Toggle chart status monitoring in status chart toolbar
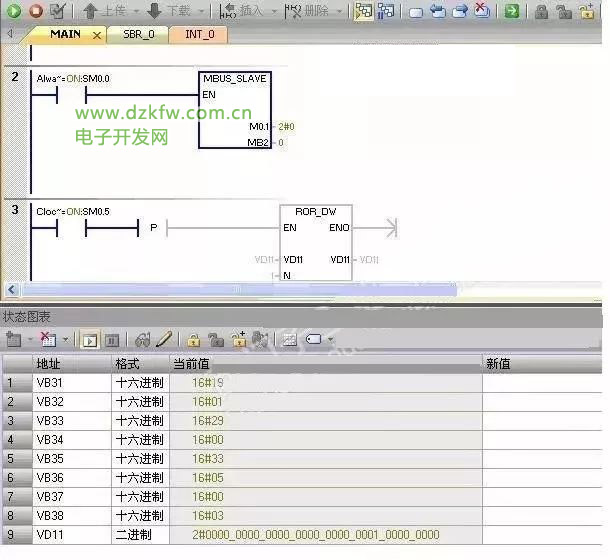The image size is (610, 560). point(88,340)
